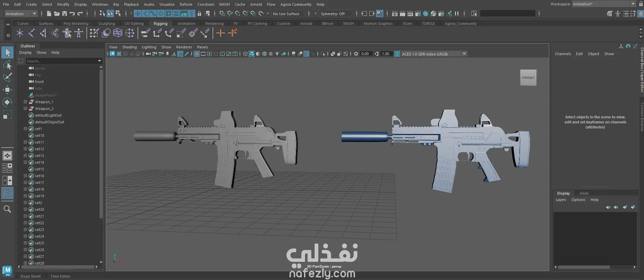Toggle Smooth Shade All cube in viewport toolbar
This screenshot has height=280, width=644.
click(x=252, y=54)
